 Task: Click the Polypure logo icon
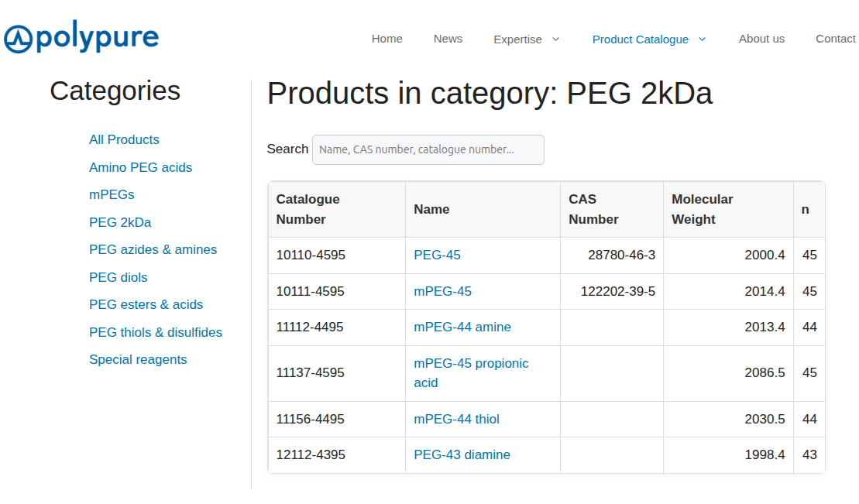click(16, 36)
